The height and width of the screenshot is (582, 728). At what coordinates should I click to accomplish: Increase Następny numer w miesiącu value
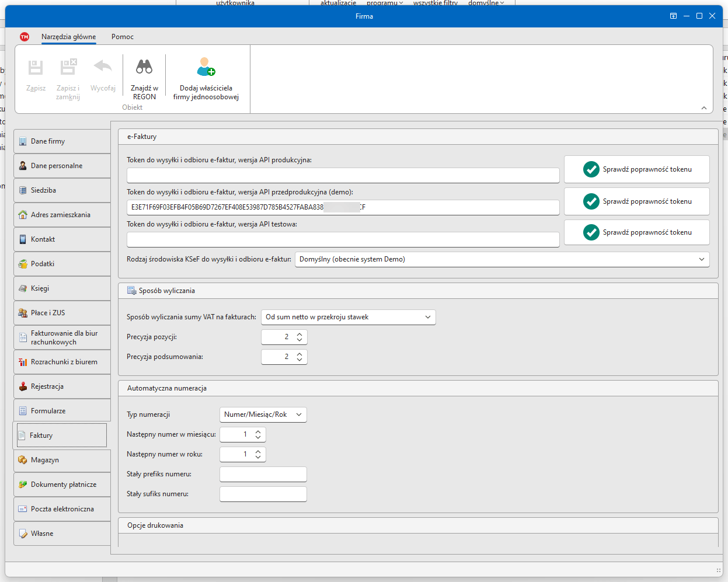258,431
